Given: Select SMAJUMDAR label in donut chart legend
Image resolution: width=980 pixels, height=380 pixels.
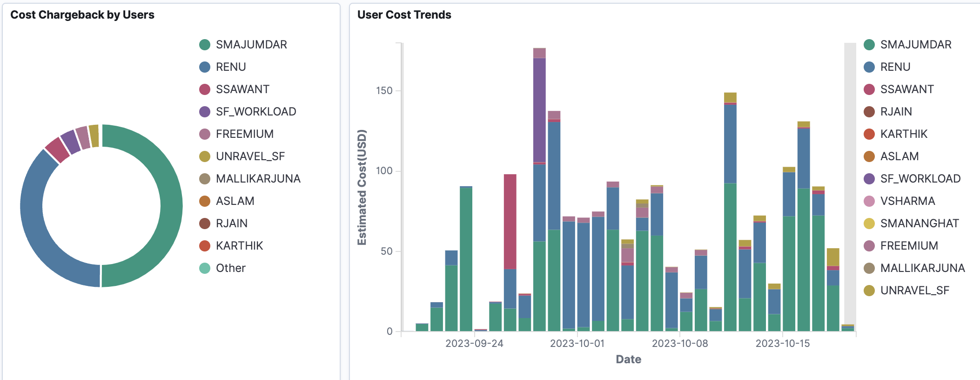Looking at the screenshot, I should [x=251, y=45].
